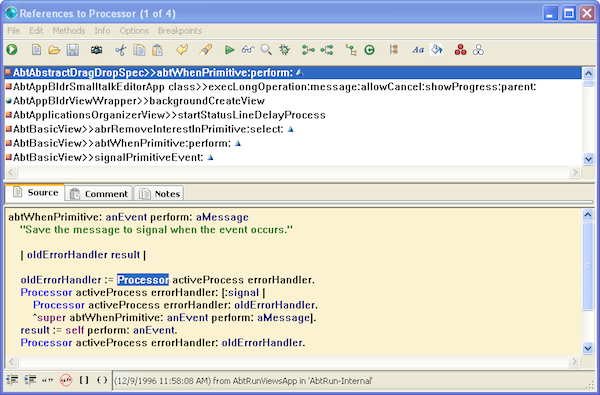Select AbtBasicView>>abtWhenPrimitive:perform: row
The width and height of the screenshot is (600, 395).
click(293, 144)
